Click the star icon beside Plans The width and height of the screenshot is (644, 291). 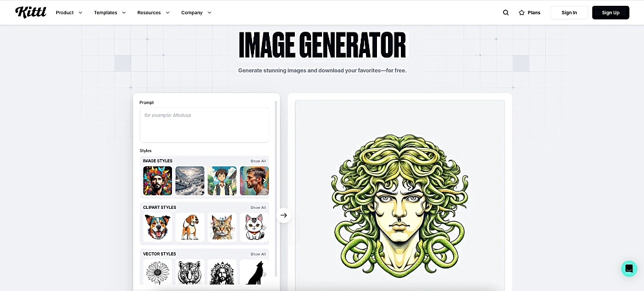(x=522, y=13)
